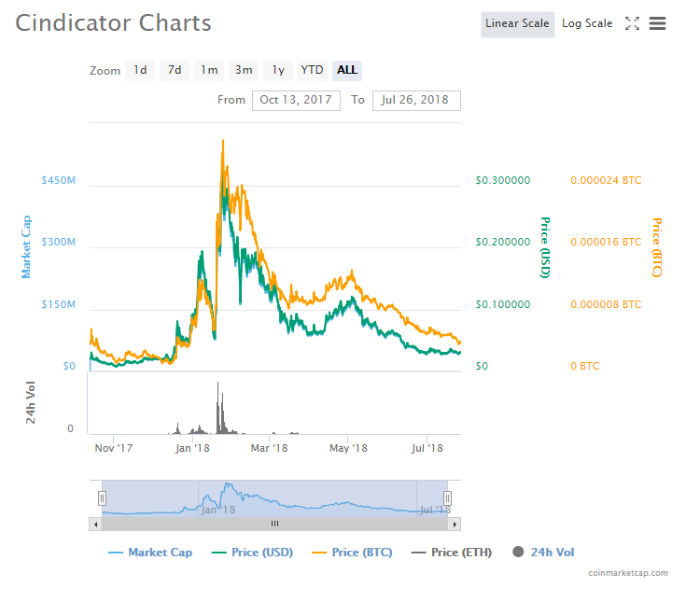Click the Jul '18 x-axis label below volume
700x602 pixels.
(x=427, y=448)
